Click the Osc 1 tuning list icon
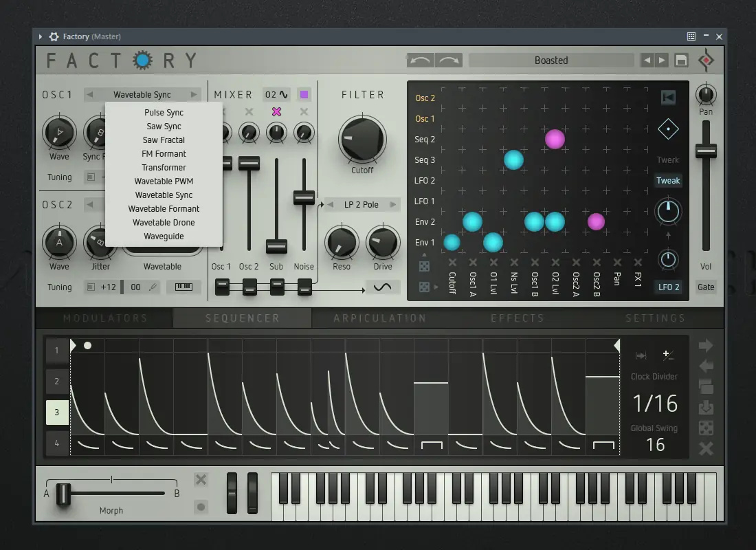This screenshot has width=756, height=550. [91, 177]
